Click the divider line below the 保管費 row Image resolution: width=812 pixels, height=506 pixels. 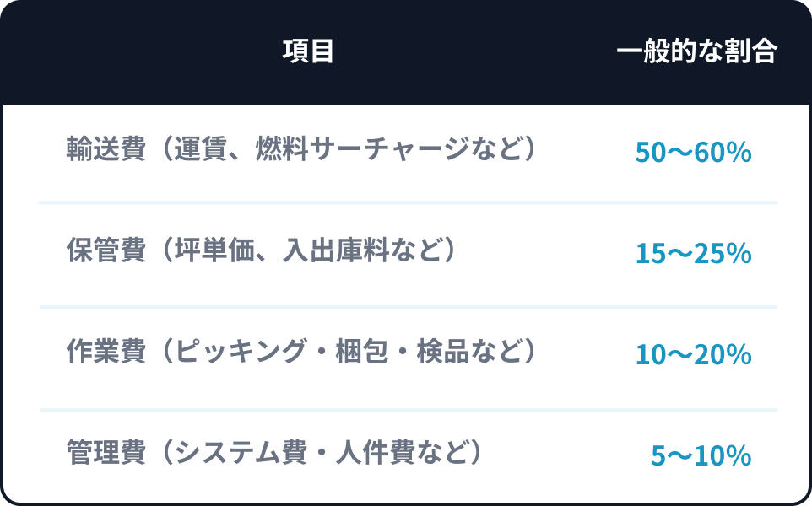408,307
